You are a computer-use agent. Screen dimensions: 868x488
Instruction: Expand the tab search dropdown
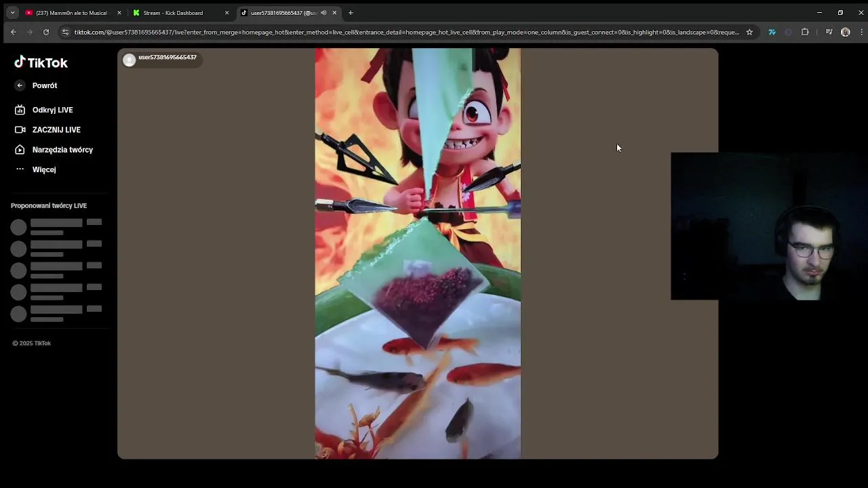point(12,13)
